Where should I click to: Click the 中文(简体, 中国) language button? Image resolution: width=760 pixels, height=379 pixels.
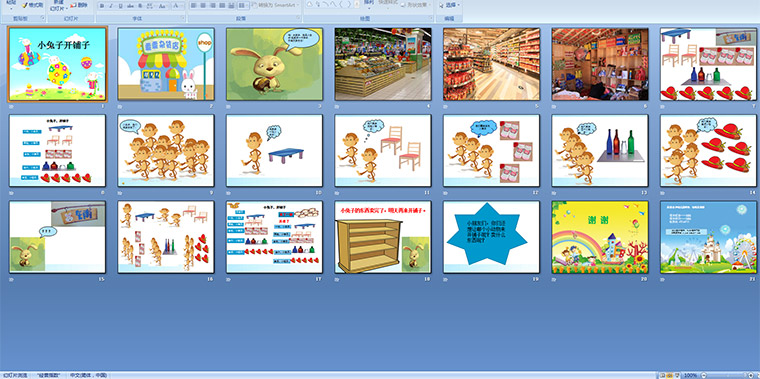pyautogui.click(x=88, y=376)
